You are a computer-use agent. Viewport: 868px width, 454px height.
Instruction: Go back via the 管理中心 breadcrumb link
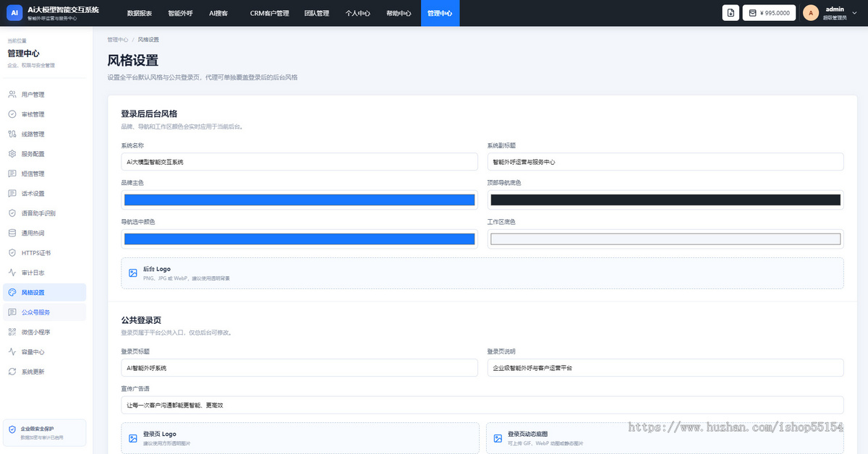tap(118, 39)
